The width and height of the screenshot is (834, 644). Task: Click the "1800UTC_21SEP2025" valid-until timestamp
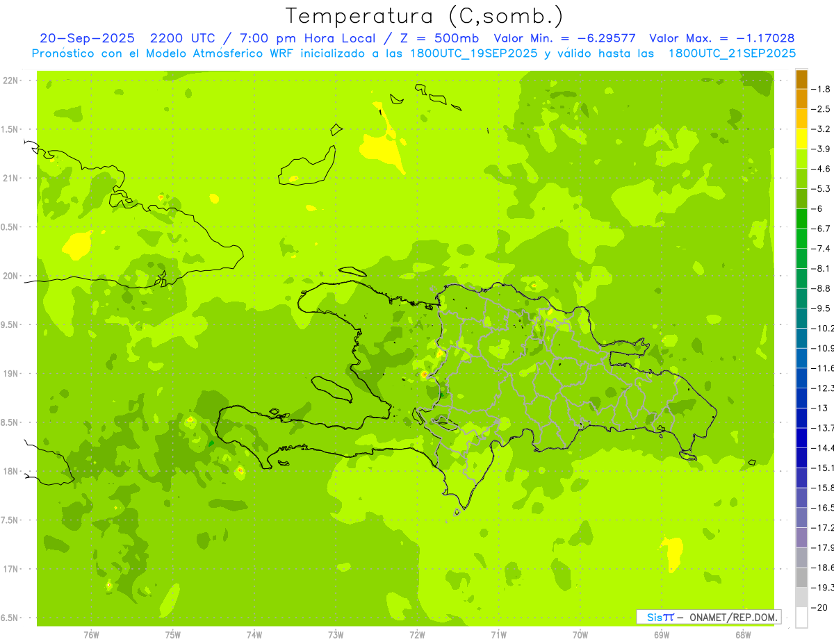732,53
